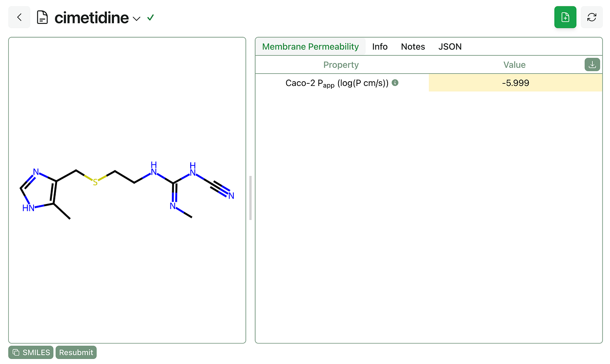Click the copy icon inside the SMILES button

(x=16, y=352)
